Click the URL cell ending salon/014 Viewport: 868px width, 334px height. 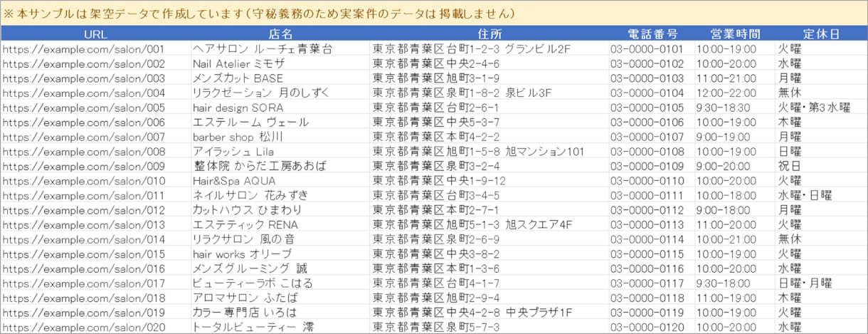pos(95,239)
